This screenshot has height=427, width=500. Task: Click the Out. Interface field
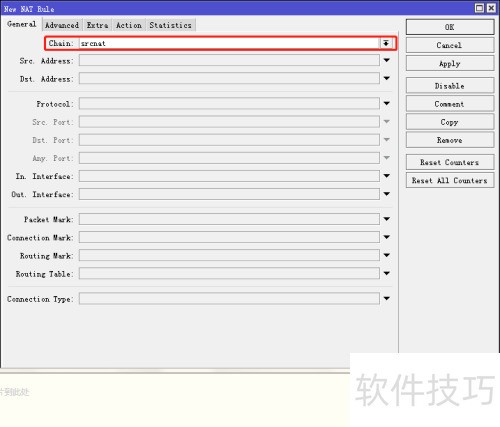click(x=229, y=194)
